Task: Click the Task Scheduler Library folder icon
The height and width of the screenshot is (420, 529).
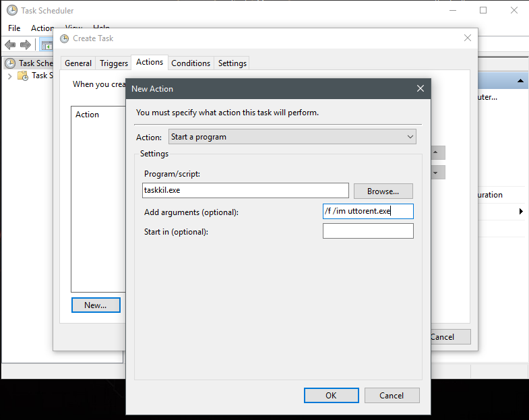Action: pos(23,76)
